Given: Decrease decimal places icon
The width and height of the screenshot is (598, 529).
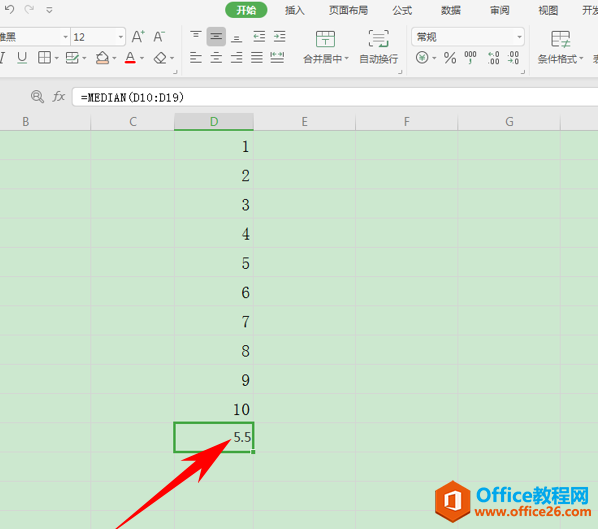Looking at the screenshot, I should (x=513, y=58).
